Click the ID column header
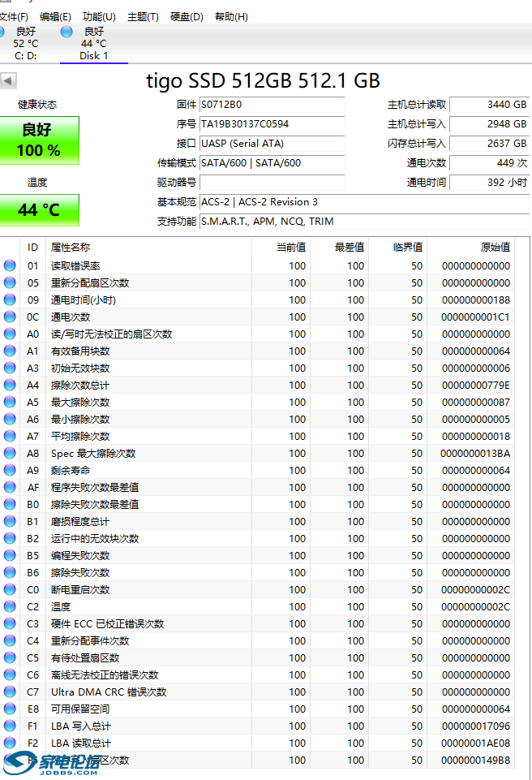This screenshot has height=780, width=532. 32,248
